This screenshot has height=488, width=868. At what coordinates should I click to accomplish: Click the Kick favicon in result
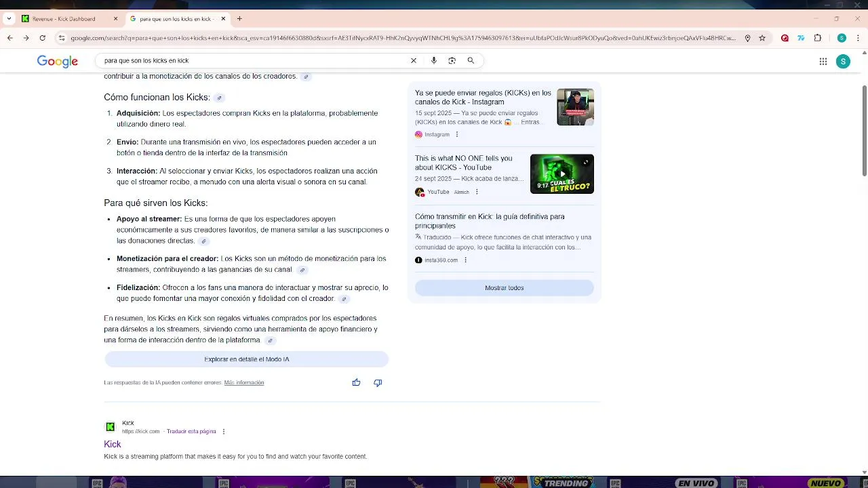point(110,426)
